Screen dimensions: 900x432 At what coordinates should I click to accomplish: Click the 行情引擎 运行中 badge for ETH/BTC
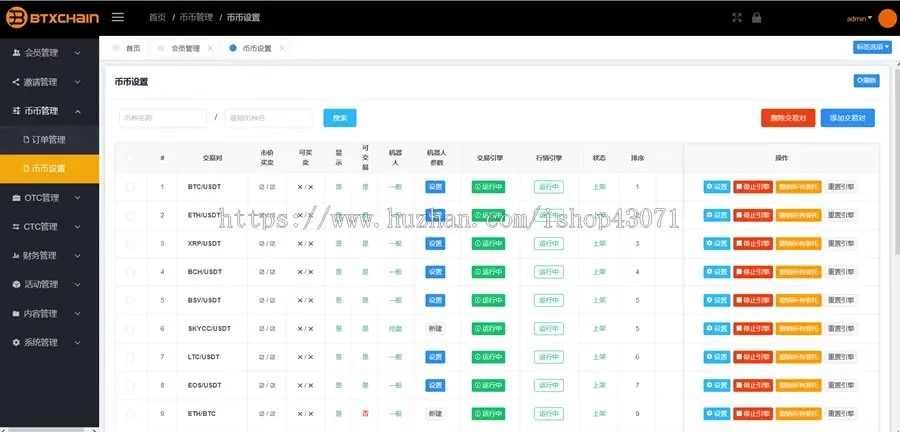pos(549,414)
